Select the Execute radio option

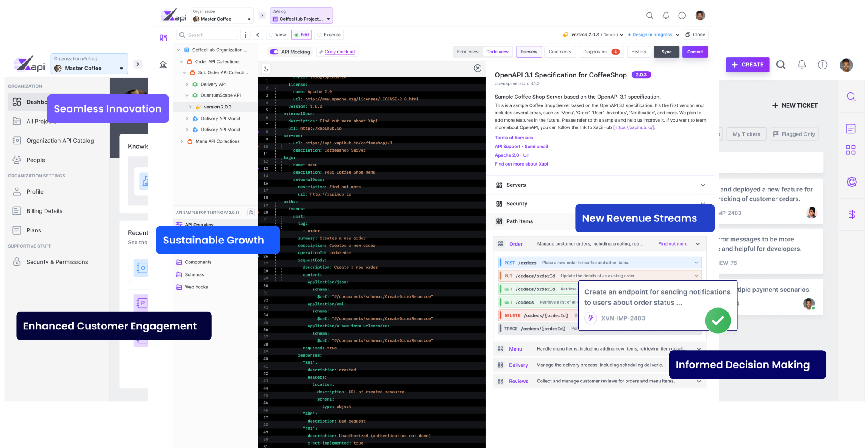(329, 35)
